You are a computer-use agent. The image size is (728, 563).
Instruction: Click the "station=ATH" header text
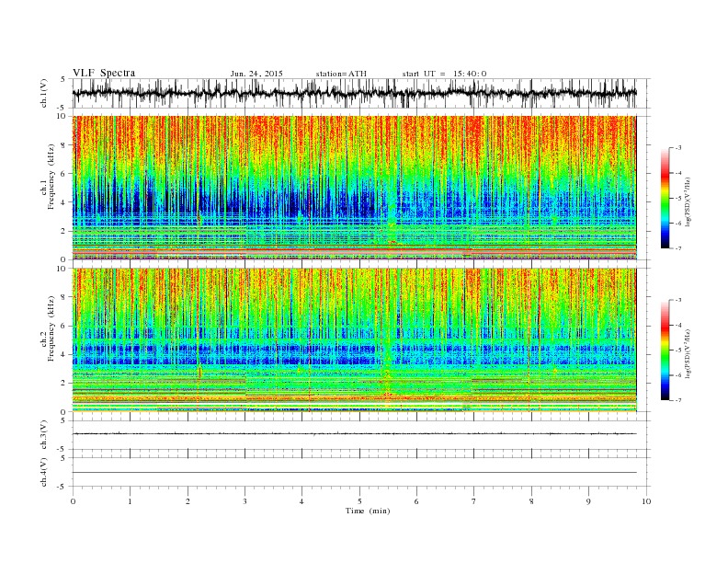(341, 74)
